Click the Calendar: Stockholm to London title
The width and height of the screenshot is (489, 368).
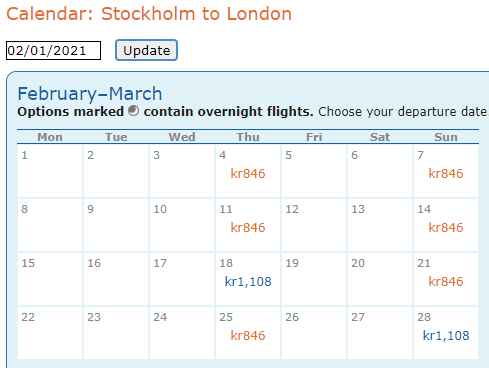(x=149, y=14)
